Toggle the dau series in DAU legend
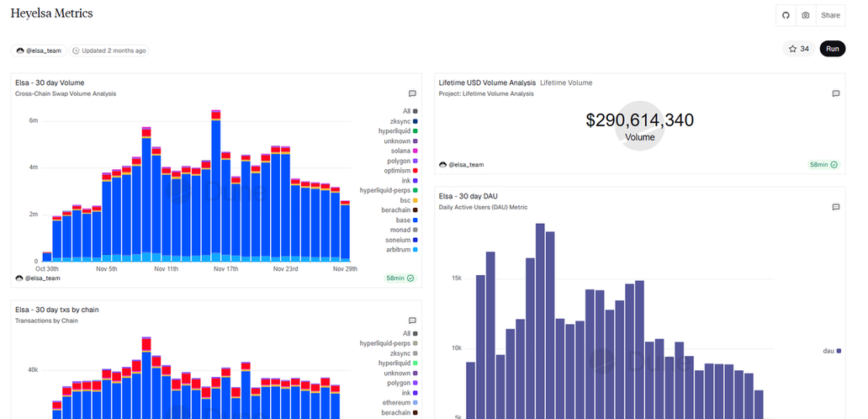 coord(828,350)
